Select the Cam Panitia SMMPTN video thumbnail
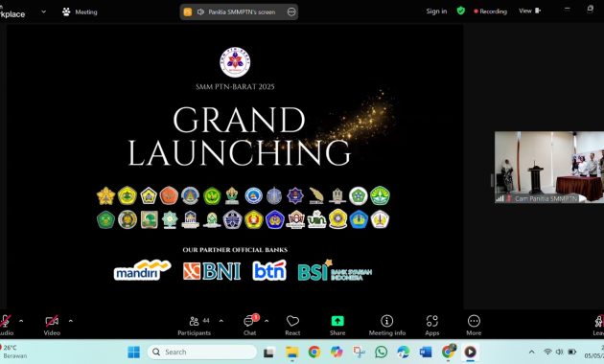Screen dimensions: 604x364 (549, 167)
